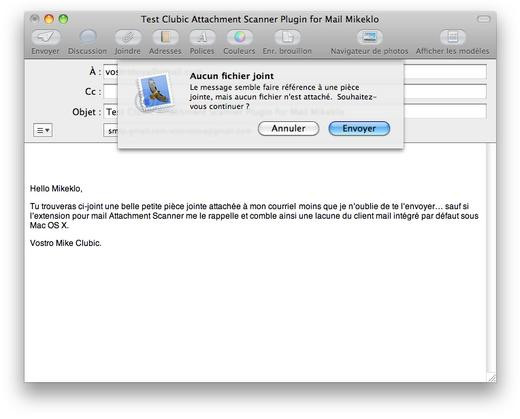Image resolution: width=520 pixels, height=419 pixels.
Task: Cancel sending with the Annuler button
Action: tap(288, 129)
